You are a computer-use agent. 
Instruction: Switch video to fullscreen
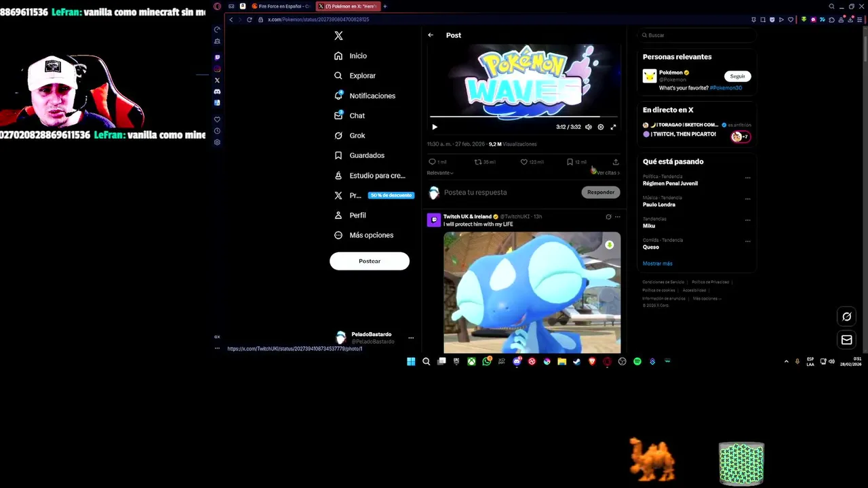click(613, 127)
